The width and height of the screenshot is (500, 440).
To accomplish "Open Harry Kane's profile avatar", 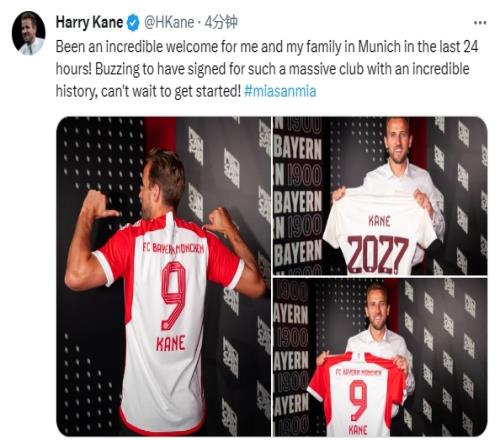I will (29, 33).
